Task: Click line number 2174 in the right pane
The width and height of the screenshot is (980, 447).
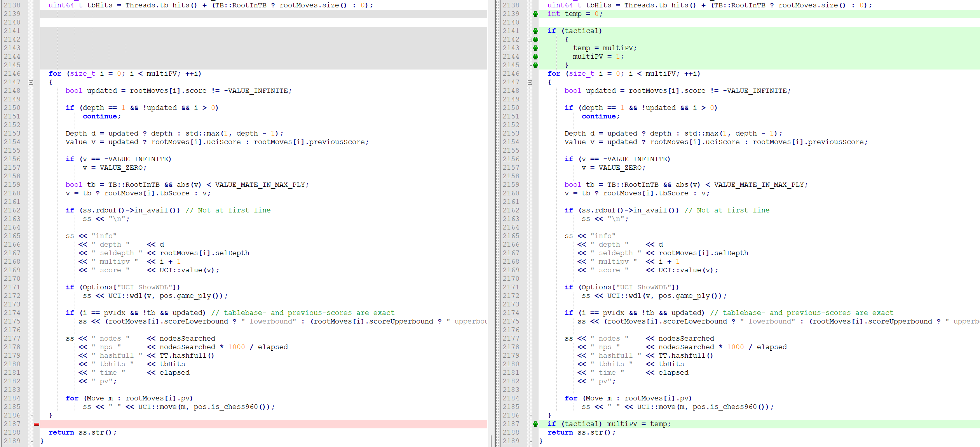Action: pos(511,313)
